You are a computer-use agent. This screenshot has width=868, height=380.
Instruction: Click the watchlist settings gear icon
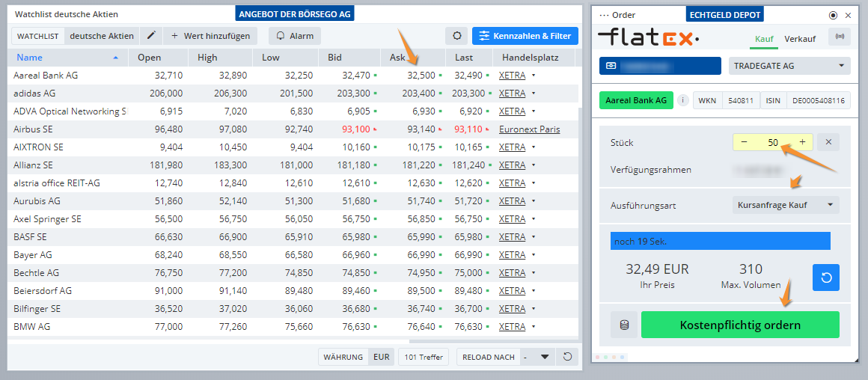pos(456,36)
